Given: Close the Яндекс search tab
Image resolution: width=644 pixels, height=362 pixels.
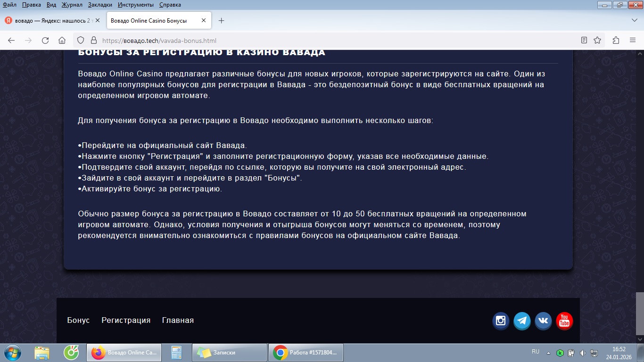Looking at the screenshot, I should [98, 21].
